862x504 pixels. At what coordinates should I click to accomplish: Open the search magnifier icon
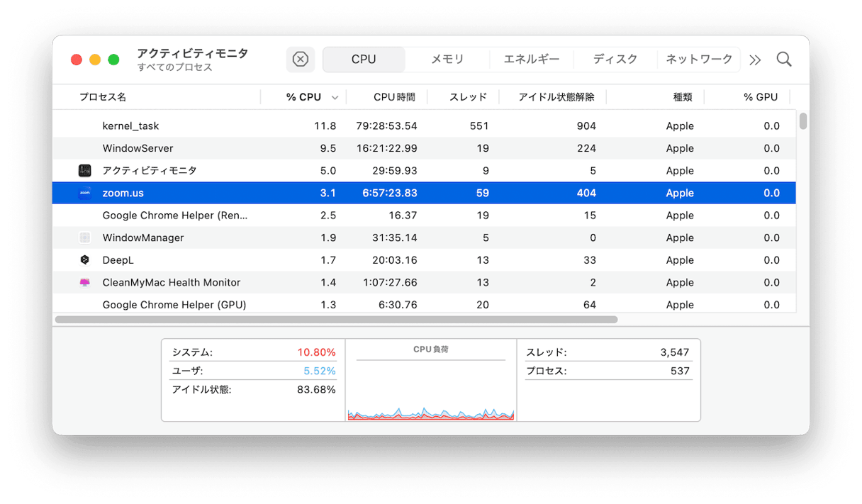pos(784,60)
